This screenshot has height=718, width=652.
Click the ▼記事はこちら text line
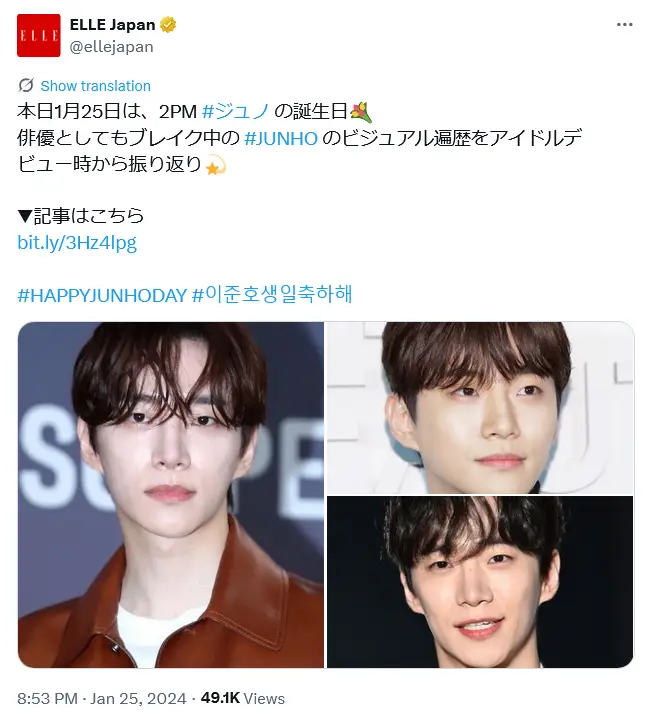coord(81,216)
